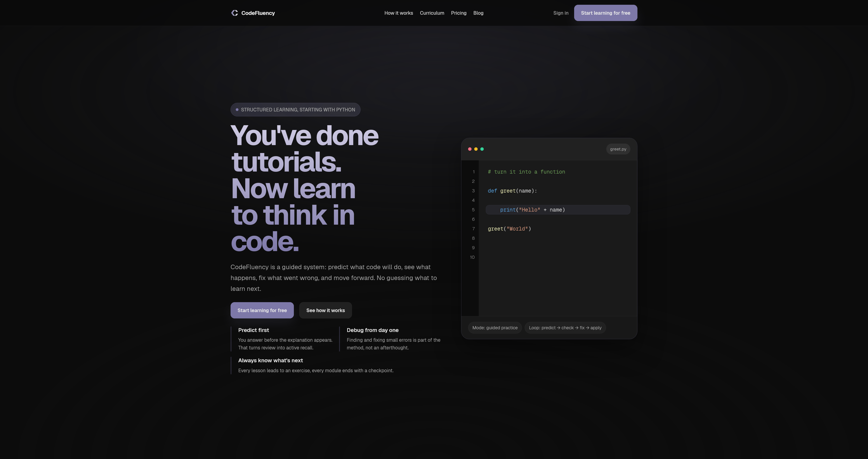Click See how it works button
Viewport: 868px width, 459px height.
pos(325,310)
